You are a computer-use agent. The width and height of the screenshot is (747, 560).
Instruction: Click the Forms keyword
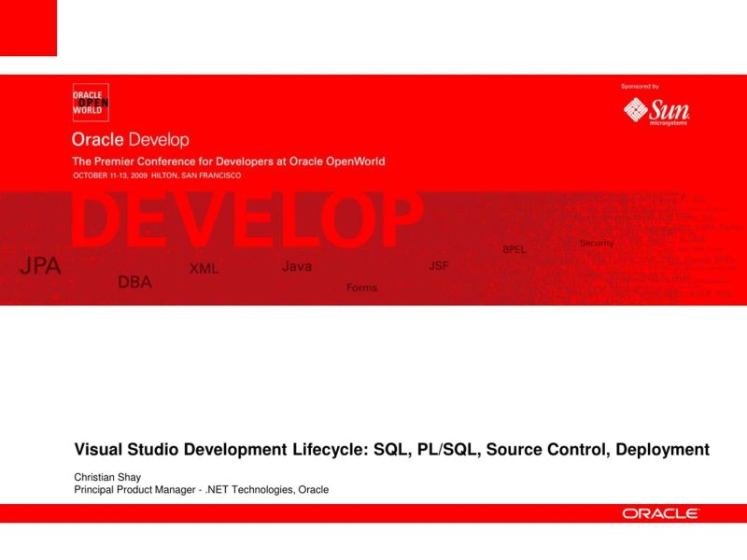363,288
